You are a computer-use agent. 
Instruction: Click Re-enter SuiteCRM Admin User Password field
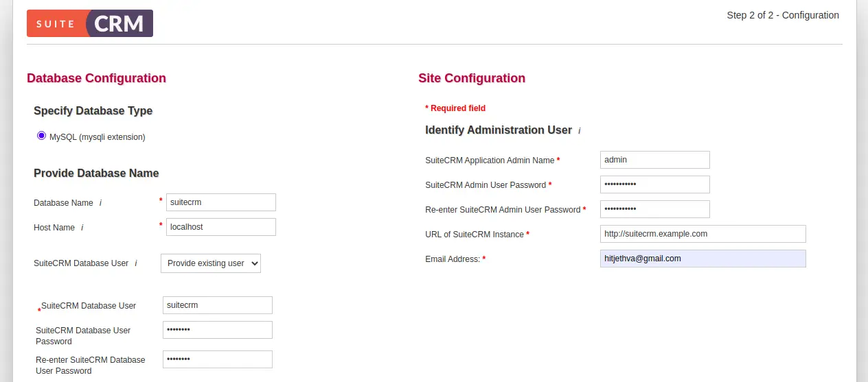tap(655, 209)
